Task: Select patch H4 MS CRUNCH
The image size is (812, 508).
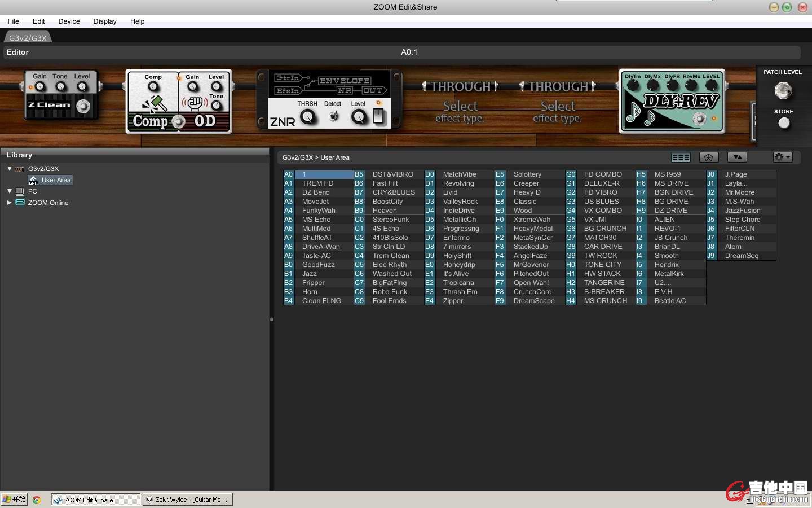Action: [x=600, y=301]
